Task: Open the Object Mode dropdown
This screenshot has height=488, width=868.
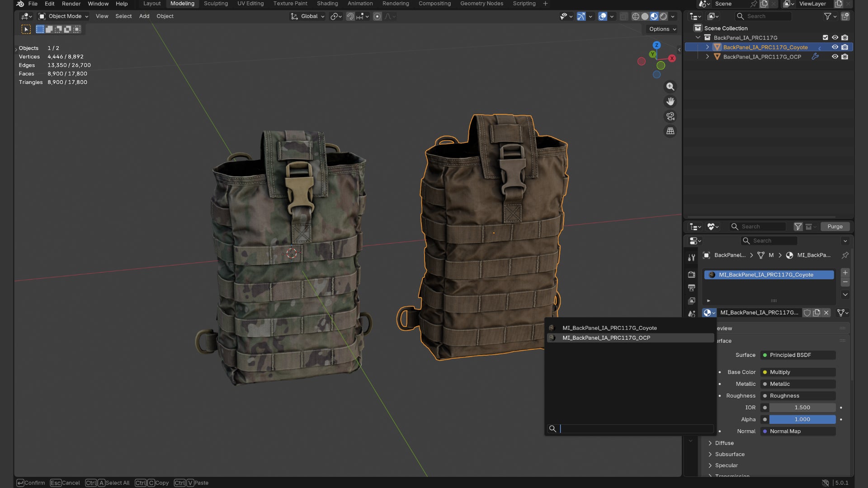Action: (x=63, y=16)
